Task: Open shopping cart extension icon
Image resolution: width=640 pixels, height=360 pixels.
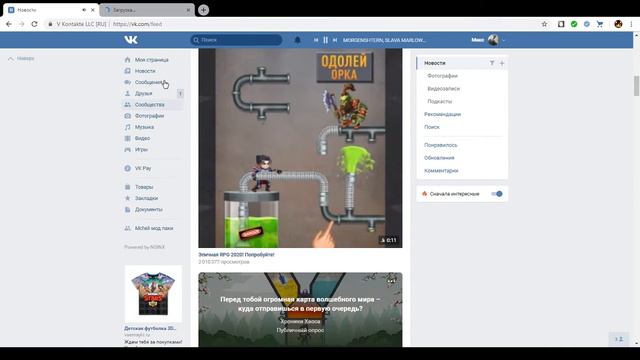Action: (x=600, y=24)
